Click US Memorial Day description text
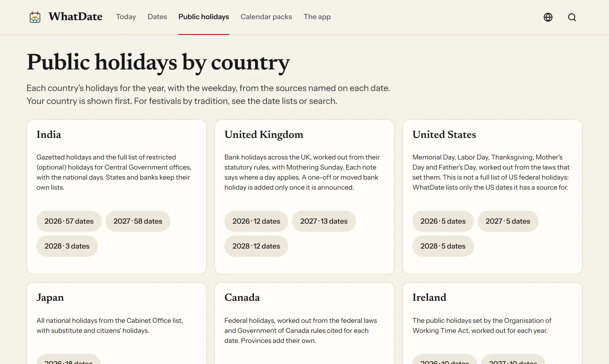The height and width of the screenshot is (364, 609). [x=491, y=172]
